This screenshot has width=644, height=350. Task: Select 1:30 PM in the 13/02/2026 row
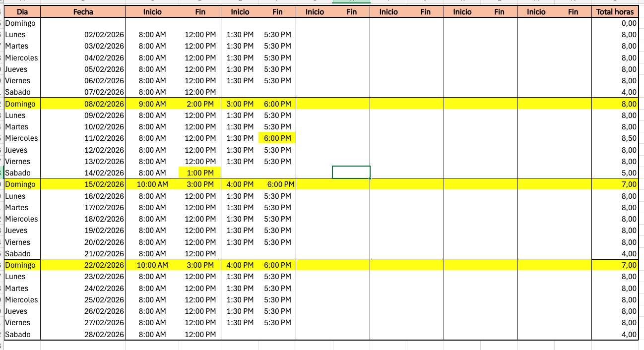coord(240,162)
